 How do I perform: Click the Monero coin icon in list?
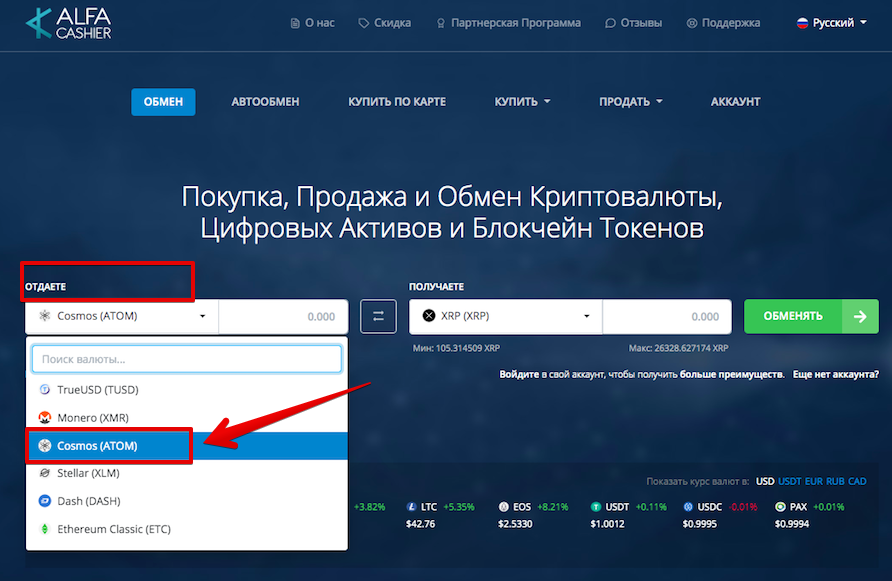tap(44, 418)
